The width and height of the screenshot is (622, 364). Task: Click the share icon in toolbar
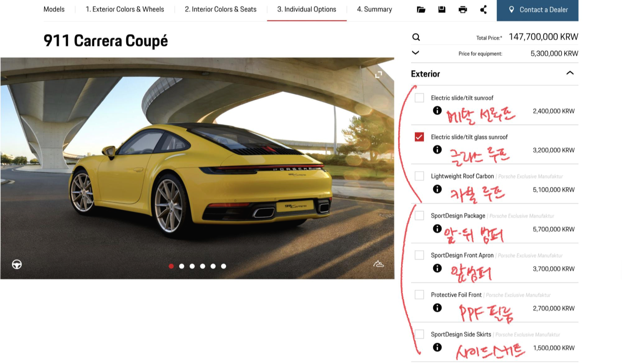pos(483,10)
